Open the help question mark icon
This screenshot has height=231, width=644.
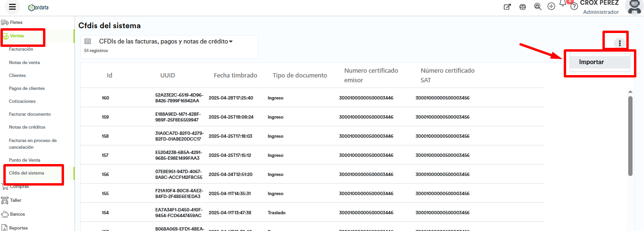coord(574,7)
